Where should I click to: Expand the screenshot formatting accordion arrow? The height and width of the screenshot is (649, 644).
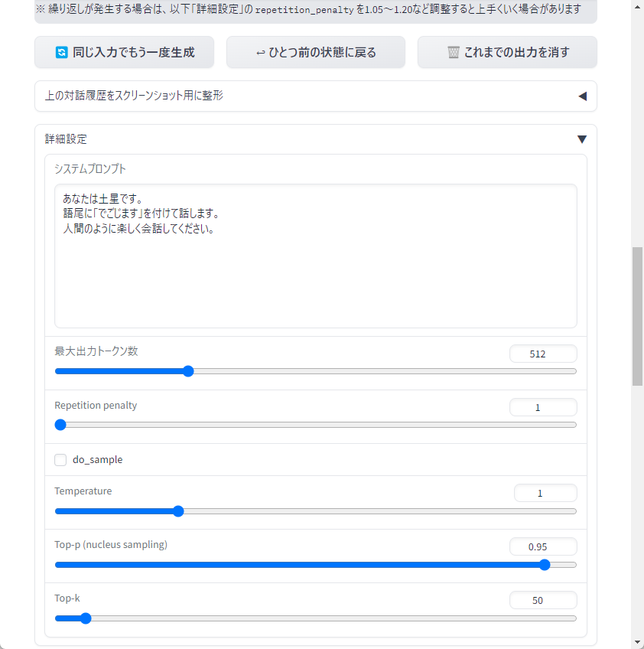coord(582,96)
